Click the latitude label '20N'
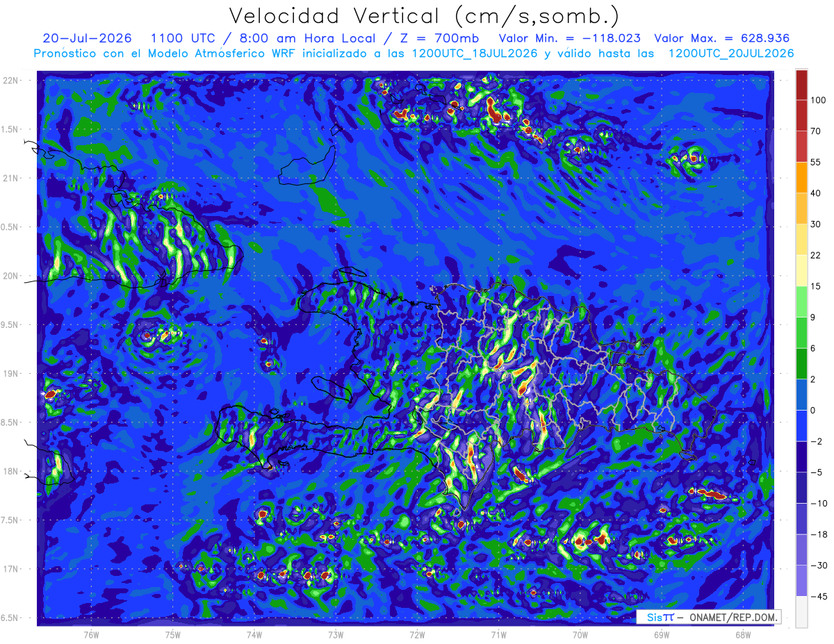Viewport: 834px width, 644px height. 12,276
